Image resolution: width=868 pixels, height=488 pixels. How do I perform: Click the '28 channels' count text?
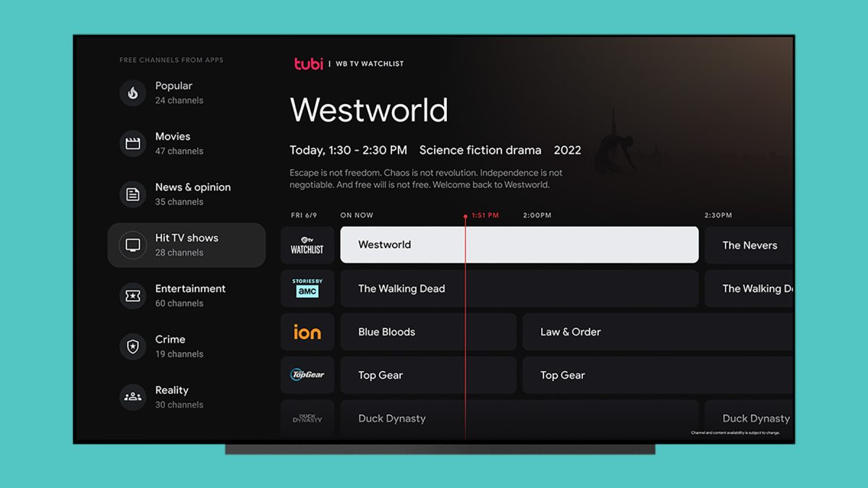point(179,252)
